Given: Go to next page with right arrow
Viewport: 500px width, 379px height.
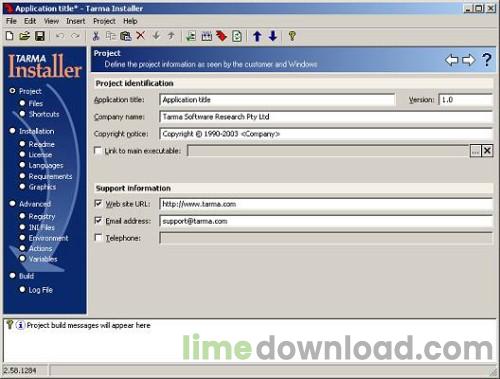Looking at the screenshot, I should click(x=469, y=60).
